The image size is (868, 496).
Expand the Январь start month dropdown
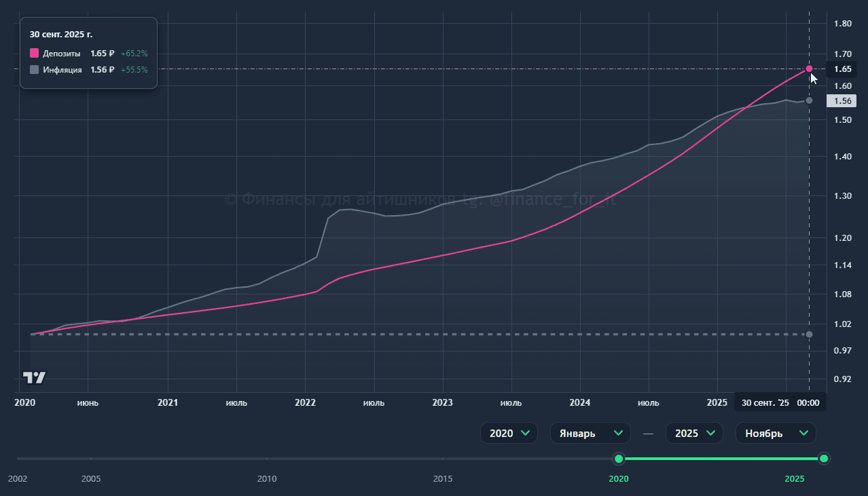590,433
